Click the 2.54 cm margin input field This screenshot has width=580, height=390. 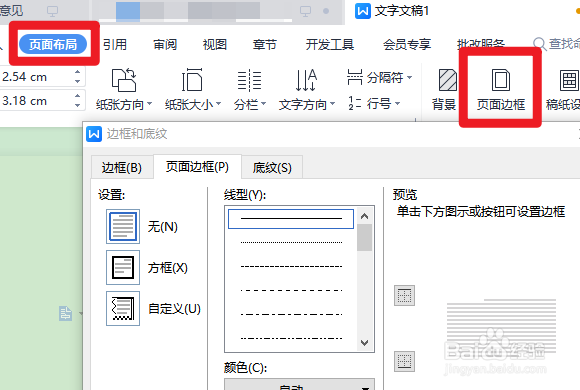tap(37, 77)
